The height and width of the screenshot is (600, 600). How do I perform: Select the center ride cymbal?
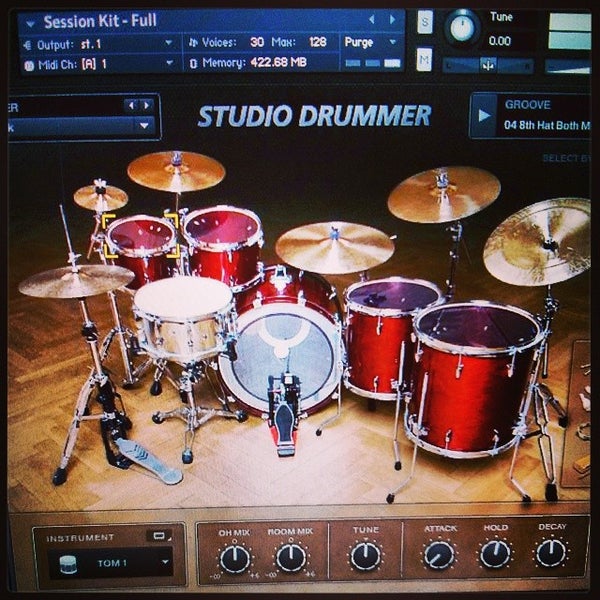(334, 245)
